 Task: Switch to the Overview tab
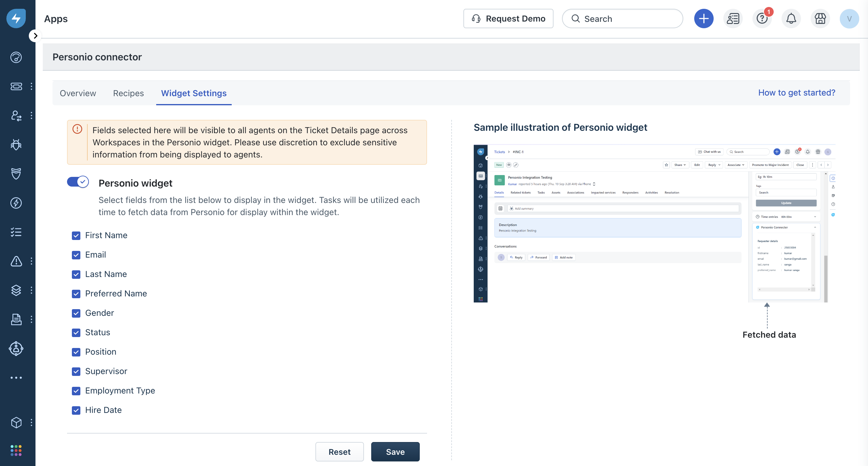pos(78,93)
